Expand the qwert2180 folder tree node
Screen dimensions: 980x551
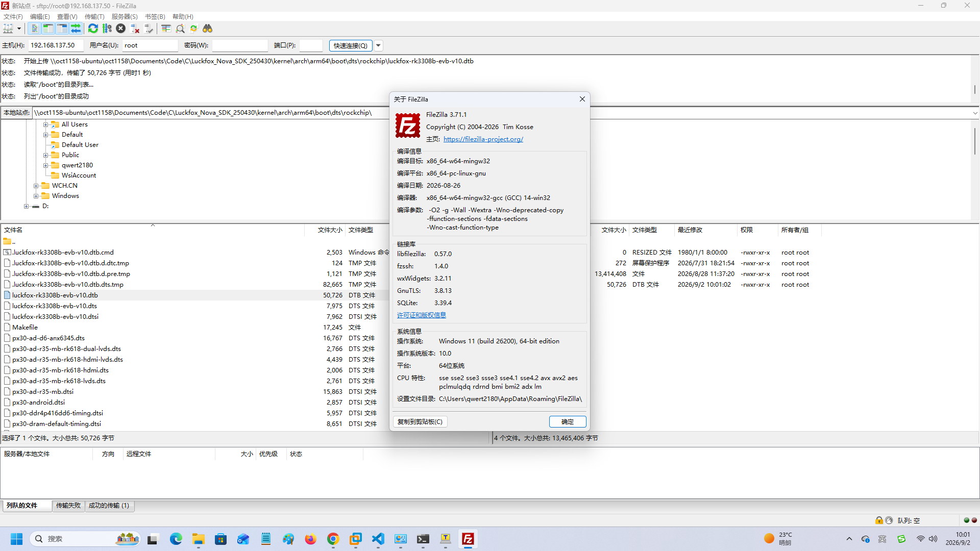pos(45,165)
